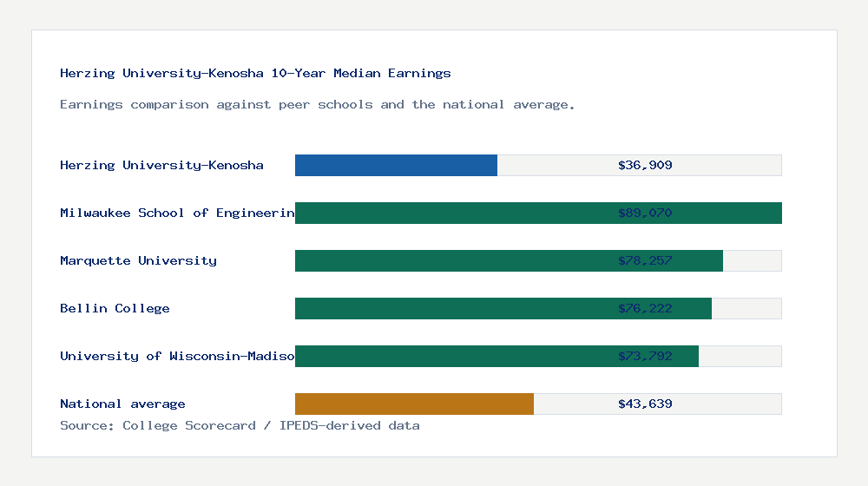
Task: Click the green Milwaukee School of Engineering bar
Action: (x=538, y=213)
